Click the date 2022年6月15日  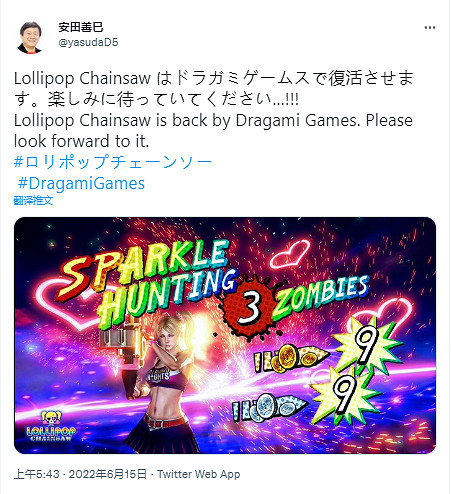coord(108,474)
